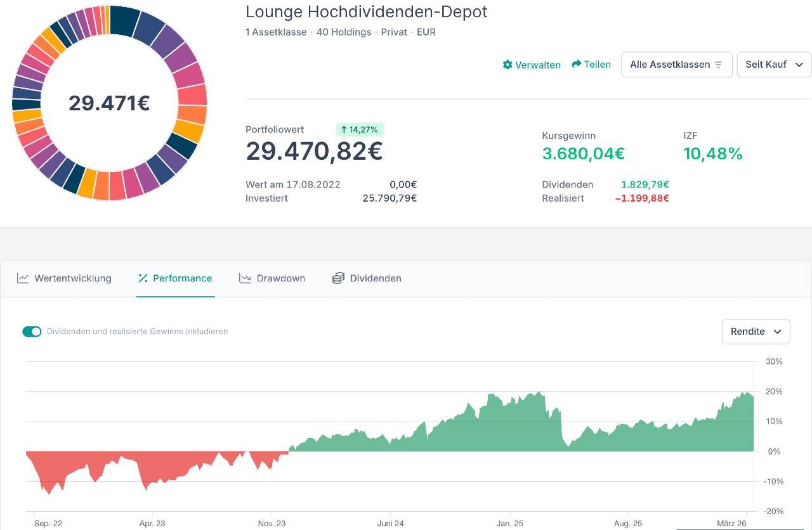The image size is (812, 530).
Task: Click the filter icon in Alle Assetklassen
Action: pos(719,65)
